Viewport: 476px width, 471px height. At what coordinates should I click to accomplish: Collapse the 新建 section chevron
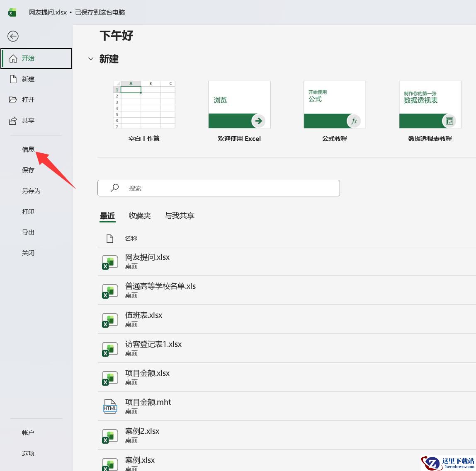[x=90, y=59]
